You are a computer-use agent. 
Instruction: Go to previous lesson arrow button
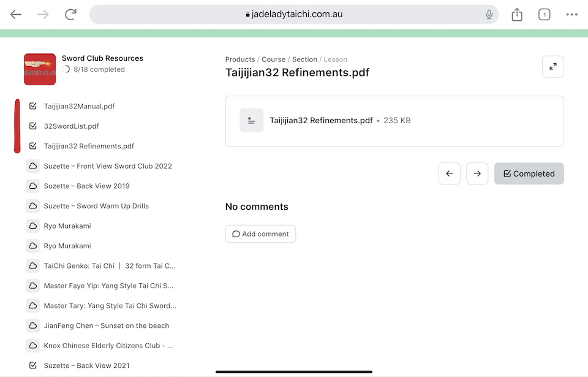pyautogui.click(x=449, y=173)
